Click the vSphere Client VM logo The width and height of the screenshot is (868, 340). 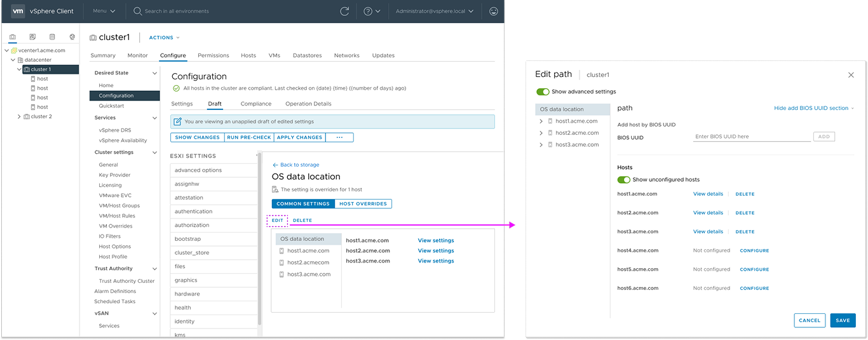tap(18, 11)
